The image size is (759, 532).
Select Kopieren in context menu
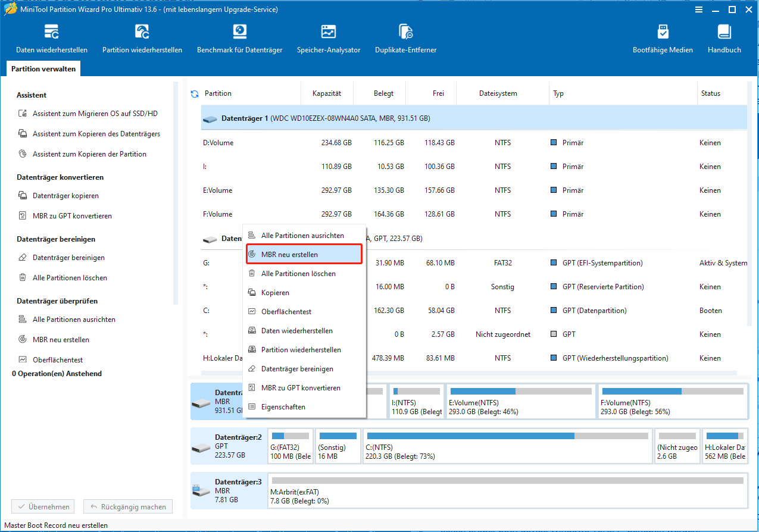pos(304,293)
